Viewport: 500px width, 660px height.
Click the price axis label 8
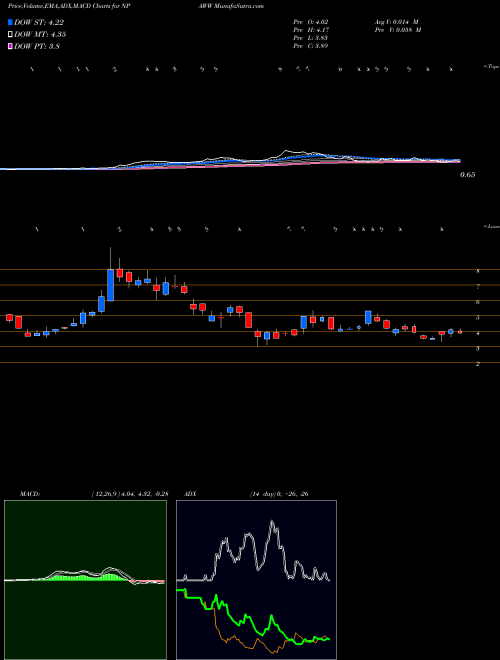click(x=478, y=271)
